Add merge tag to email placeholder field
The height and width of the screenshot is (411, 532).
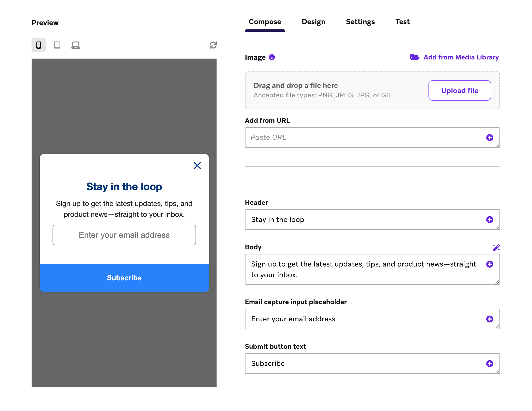tap(490, 319)
